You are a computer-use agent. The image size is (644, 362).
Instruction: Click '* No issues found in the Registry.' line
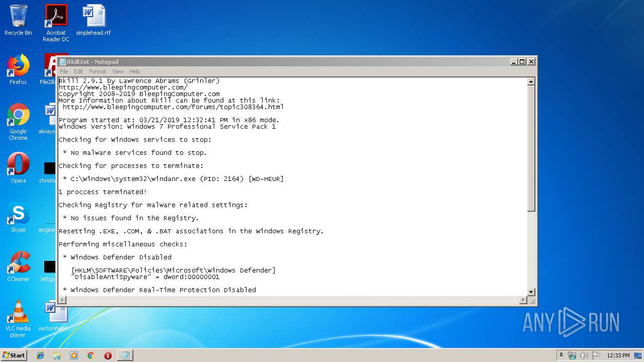click(x=131, y=218)
